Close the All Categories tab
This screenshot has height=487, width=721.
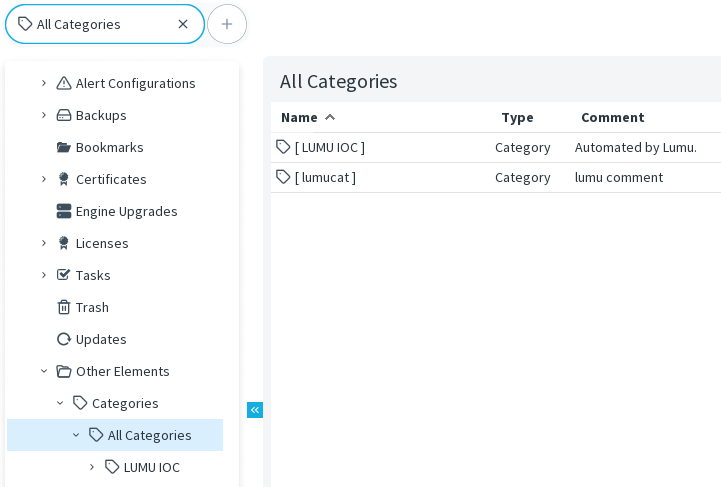click(x=183, y=24)
